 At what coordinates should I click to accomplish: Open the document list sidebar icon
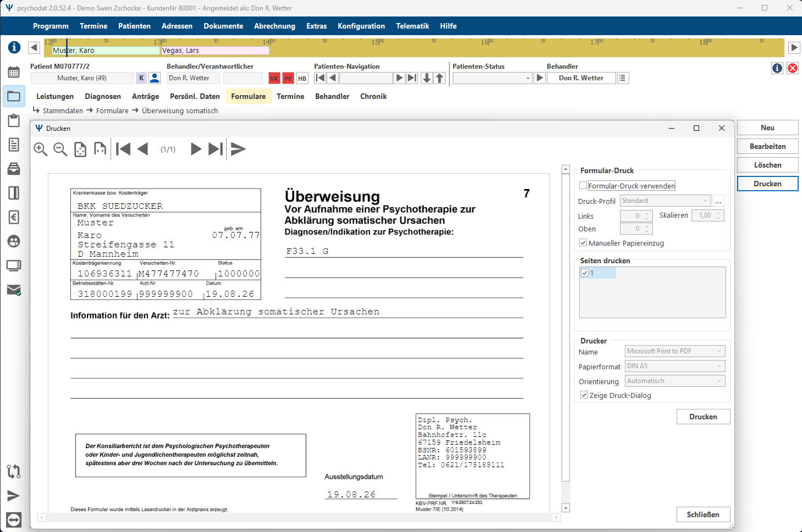pos(14,145)
